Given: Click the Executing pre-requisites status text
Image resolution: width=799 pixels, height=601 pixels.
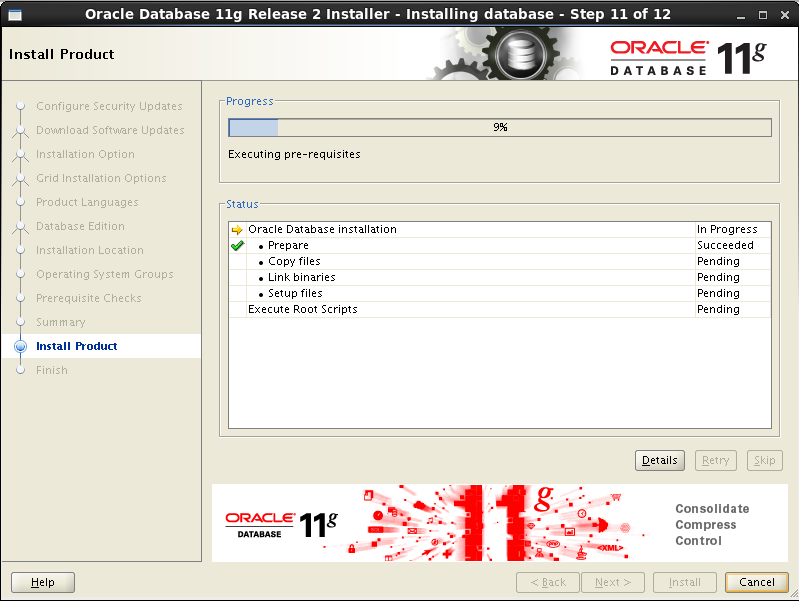Looking at the screenshot, I should click(294, 154).
